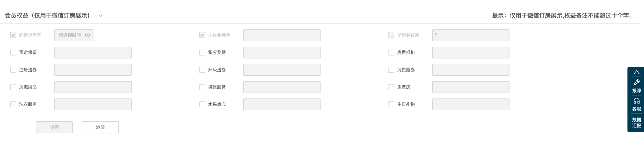Viewport: 644px width, 147px height.
Task: Click the 报障 wrench icon
Action: pos(637,82)
